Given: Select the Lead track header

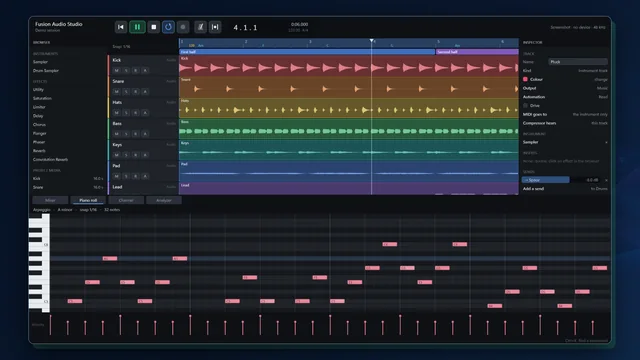Looking at the screenshot, I should click(143, 188).
